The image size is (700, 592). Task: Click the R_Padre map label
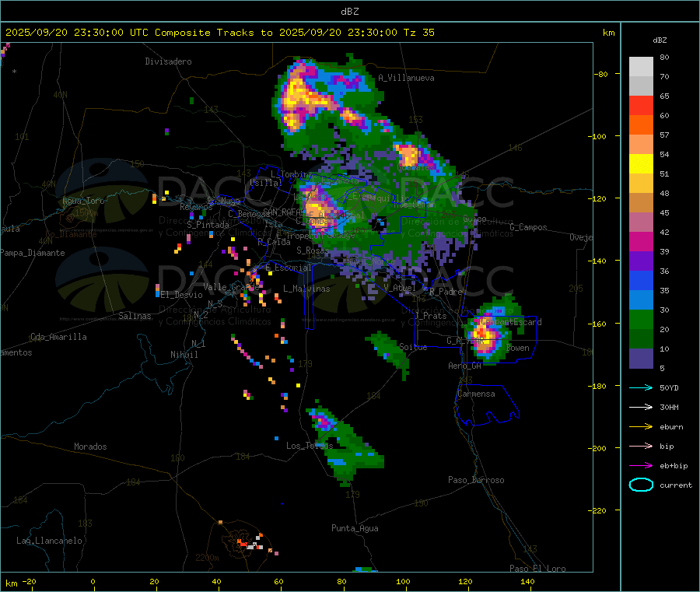[x=446, y=292]
